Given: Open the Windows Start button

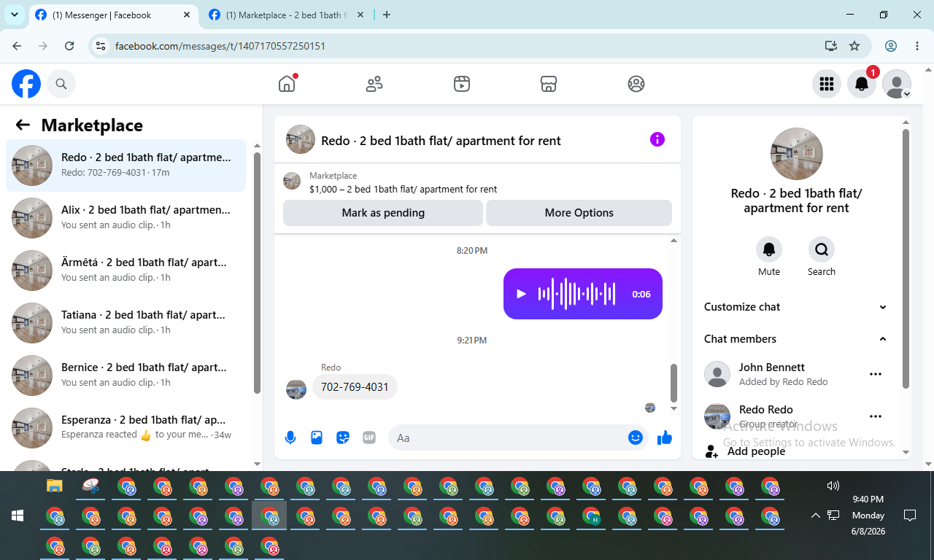Looking at the screenshot, I should click(18, 516).
